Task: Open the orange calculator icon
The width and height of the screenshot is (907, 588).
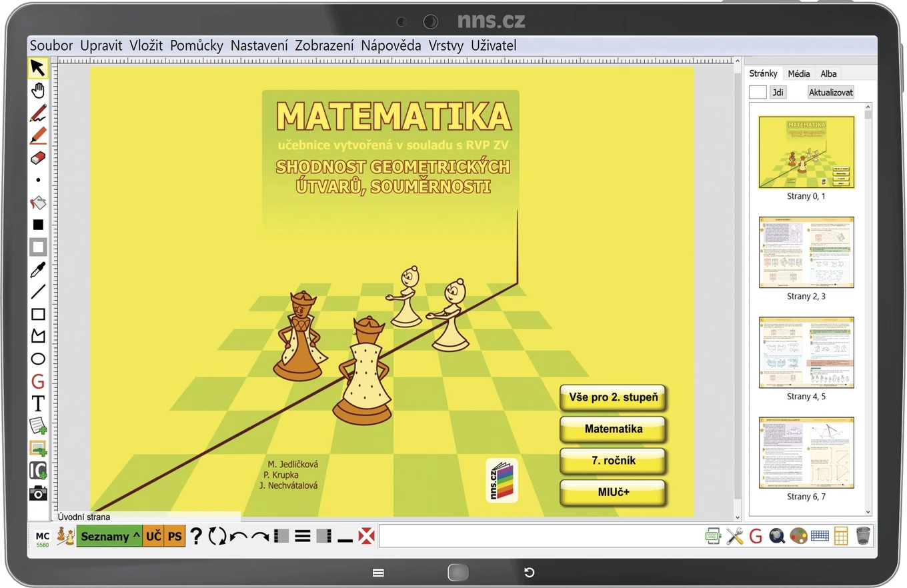Action: [840, 536]
